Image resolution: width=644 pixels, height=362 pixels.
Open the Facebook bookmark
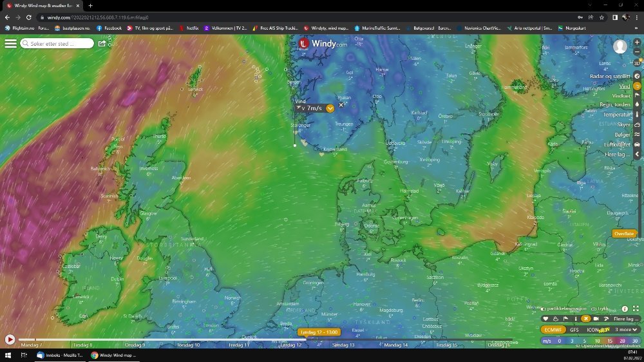109,28
